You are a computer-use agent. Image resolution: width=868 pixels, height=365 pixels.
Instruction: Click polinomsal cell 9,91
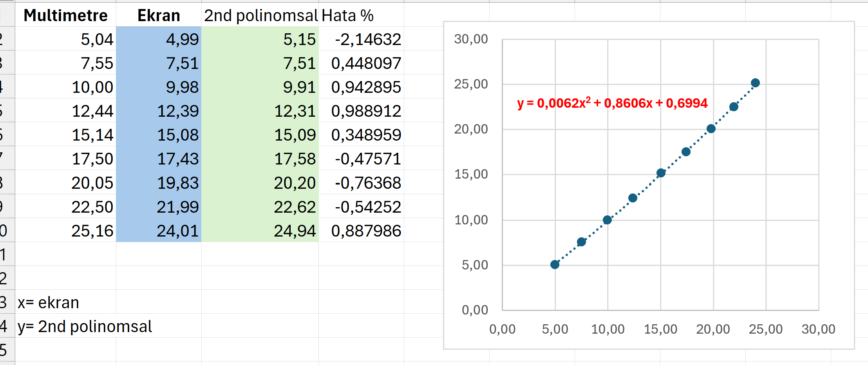pos(260,87)
